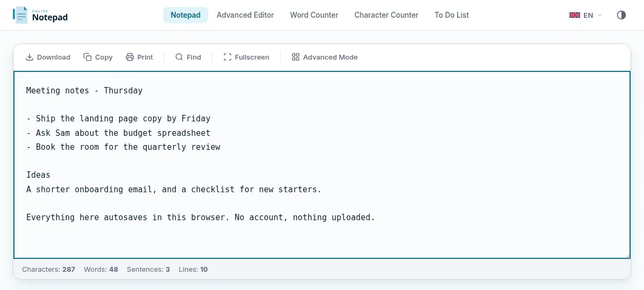Open the Advanced Editor tab
The width and height of the screenshot is (644, 290).
coord(245,15)
